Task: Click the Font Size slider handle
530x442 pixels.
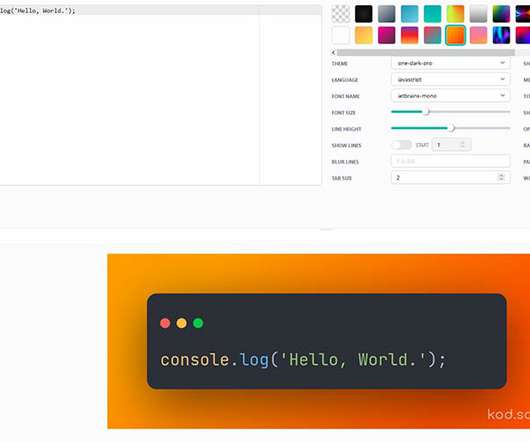Action: point(426,112)
